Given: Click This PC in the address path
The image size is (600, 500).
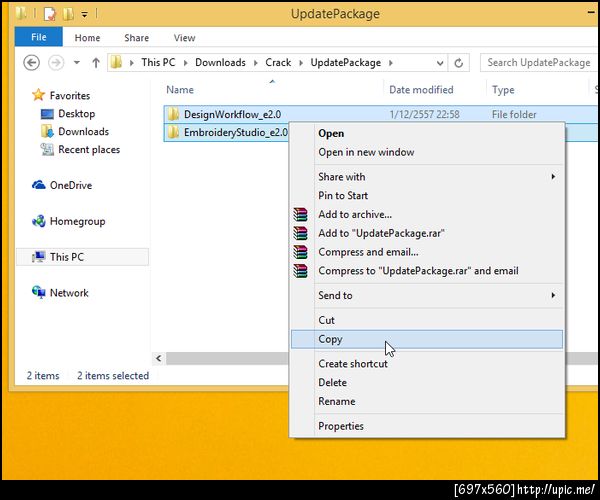Looking at the screenshot, I should pos(158,62).
